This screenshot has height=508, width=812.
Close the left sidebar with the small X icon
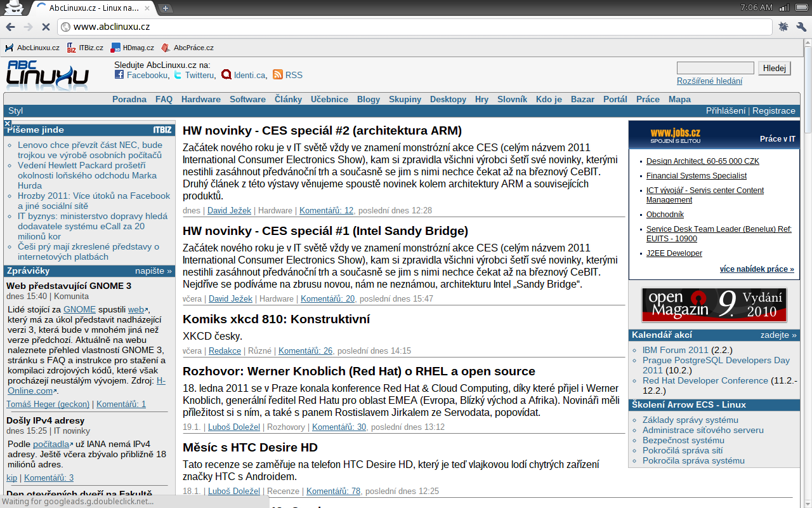(8, 124)
